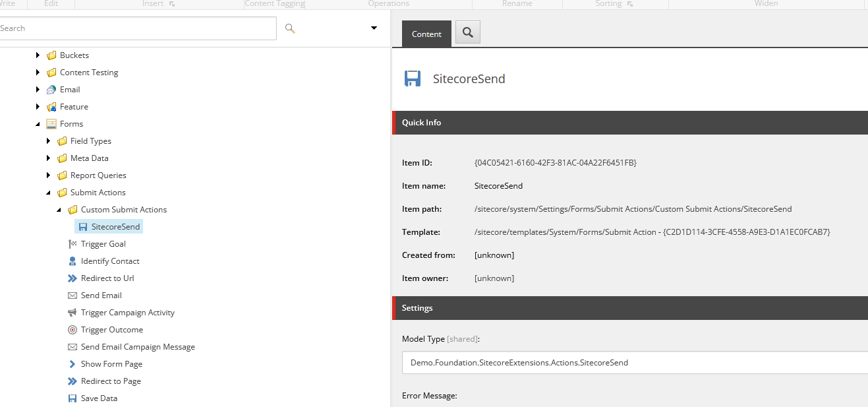Select Send Email Campaign Message item
The image size is (868, 407).
(137, 347)
